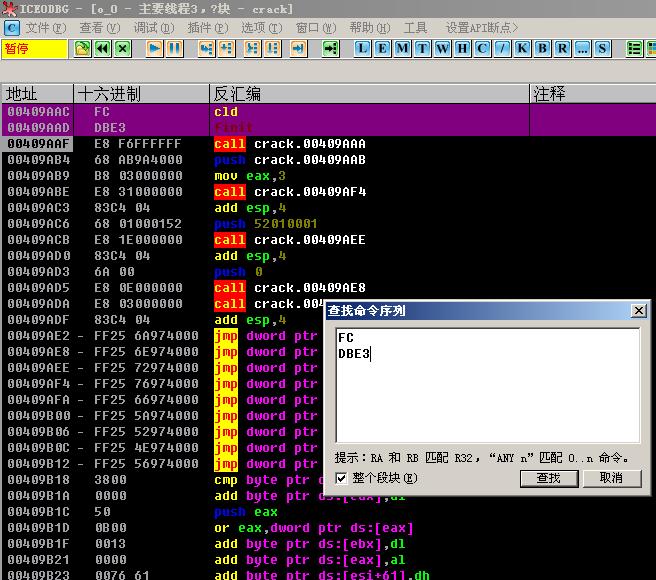Image resolution: width=656 pixels, height=580 pixels.
Task: Select the 'push eax' instruction at 00409B1C
Action: (x=246, y=512)
